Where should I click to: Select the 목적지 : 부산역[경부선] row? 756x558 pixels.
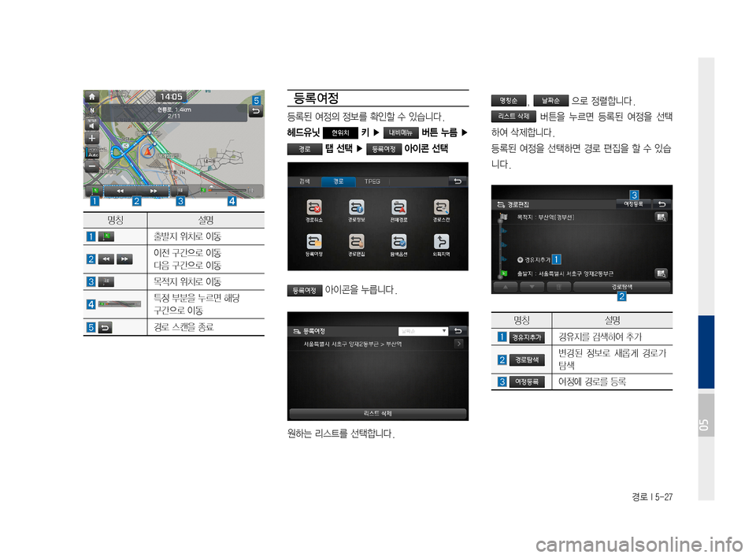581,218
